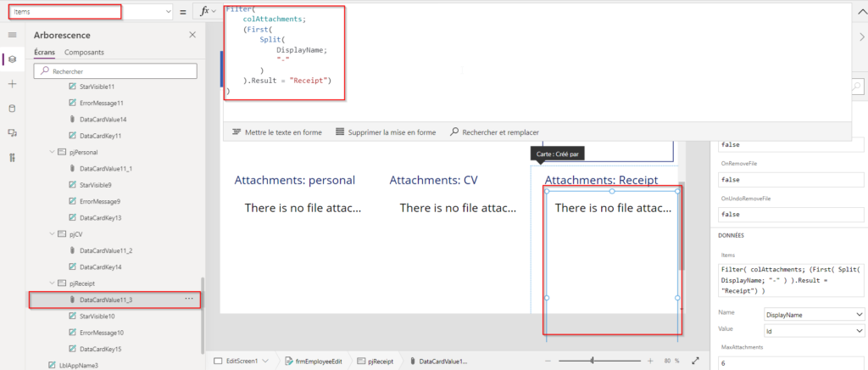The image size is (868, 370).
Task: Toggle the hamburger menu in left rail
Action: (x=12, y=35)
